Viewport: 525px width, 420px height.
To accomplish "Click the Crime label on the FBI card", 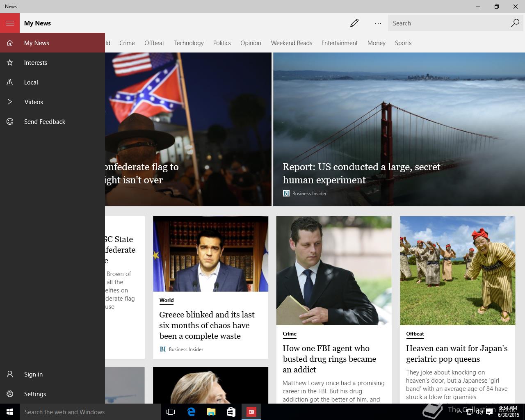I will (290, 334).
